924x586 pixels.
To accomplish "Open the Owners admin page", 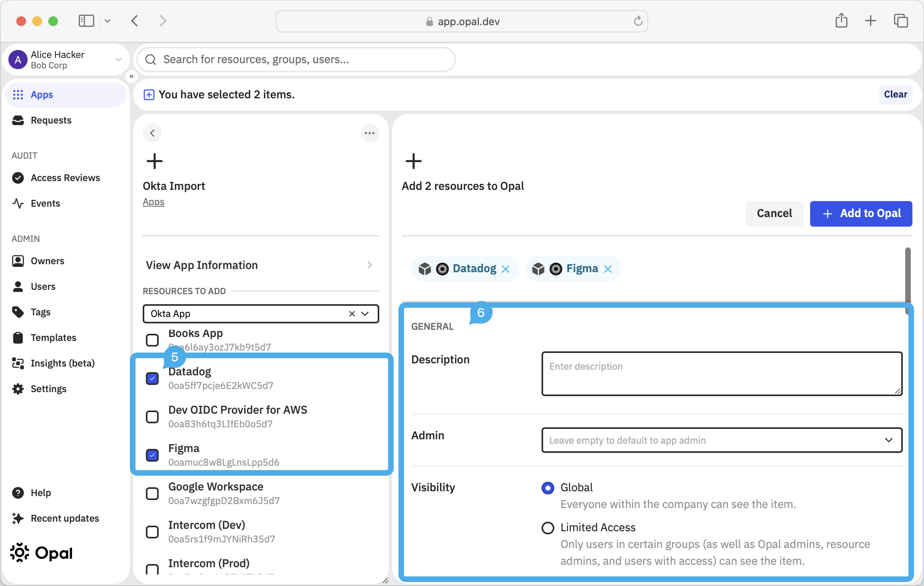I will (x=47, y=261).
